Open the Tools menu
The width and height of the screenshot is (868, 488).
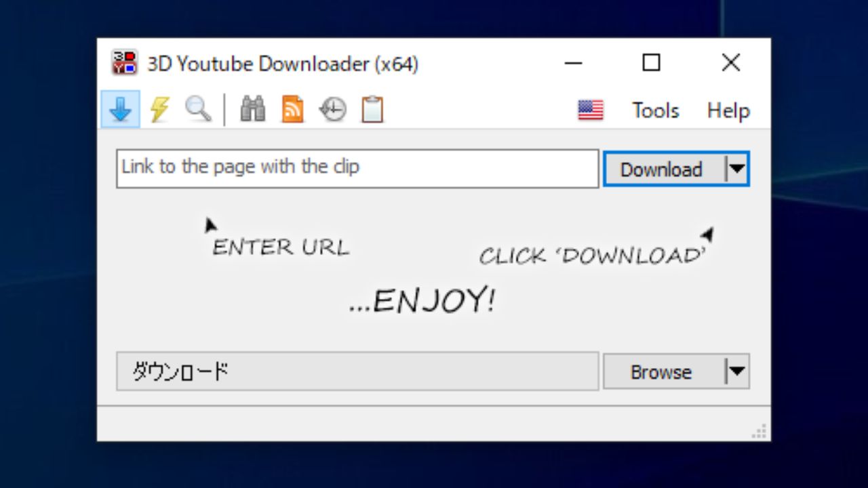point(656,110)
